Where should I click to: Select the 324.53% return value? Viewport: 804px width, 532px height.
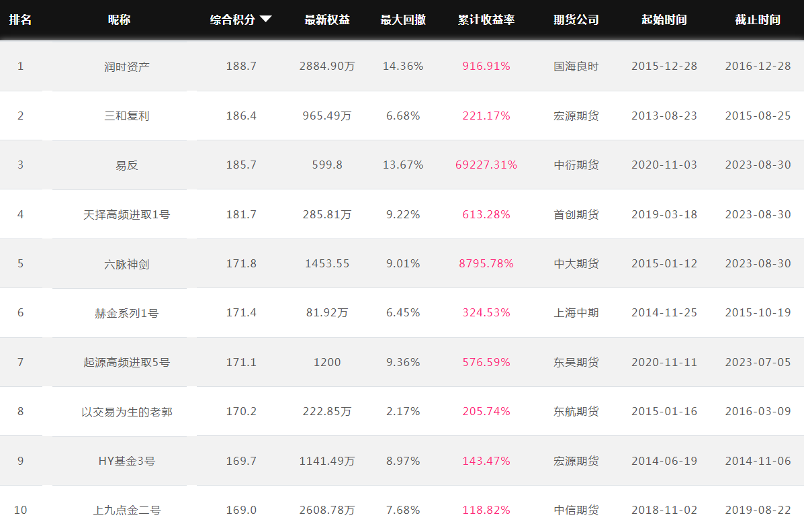486,312
